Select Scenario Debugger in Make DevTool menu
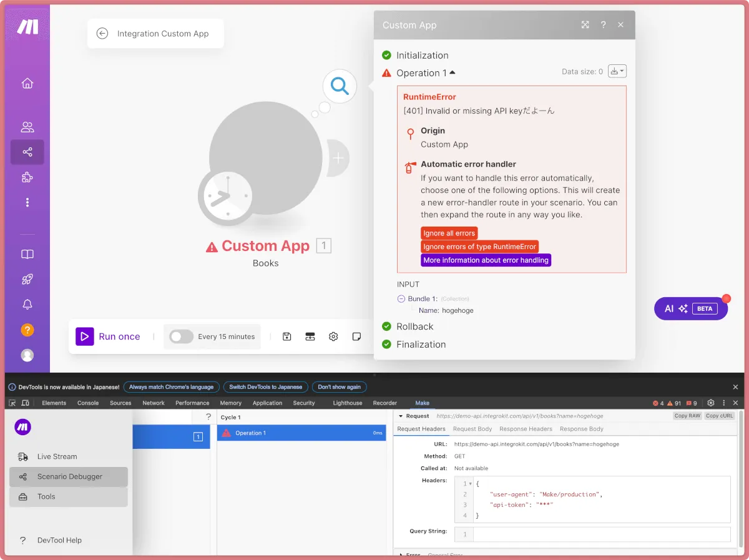 69,476
